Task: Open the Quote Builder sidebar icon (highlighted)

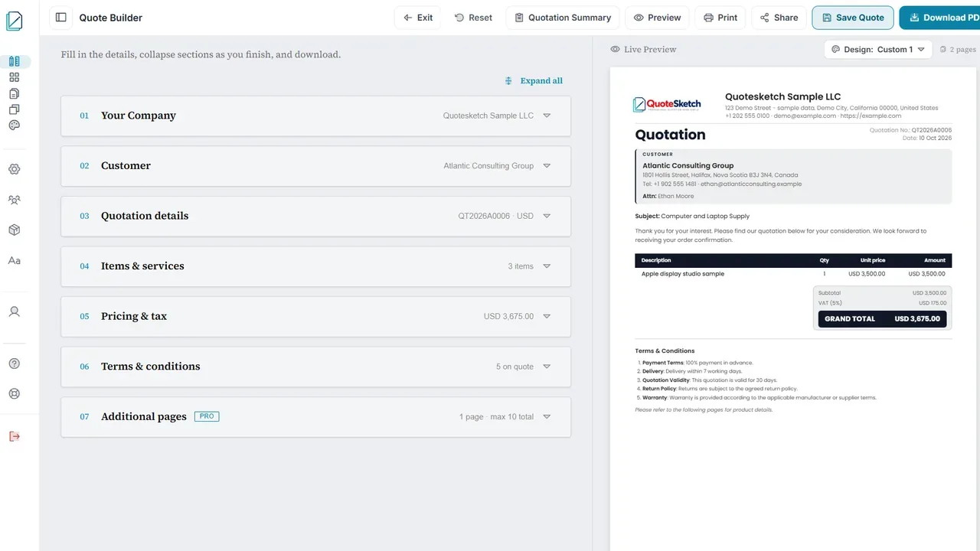Action: click(x=15, y=61)
